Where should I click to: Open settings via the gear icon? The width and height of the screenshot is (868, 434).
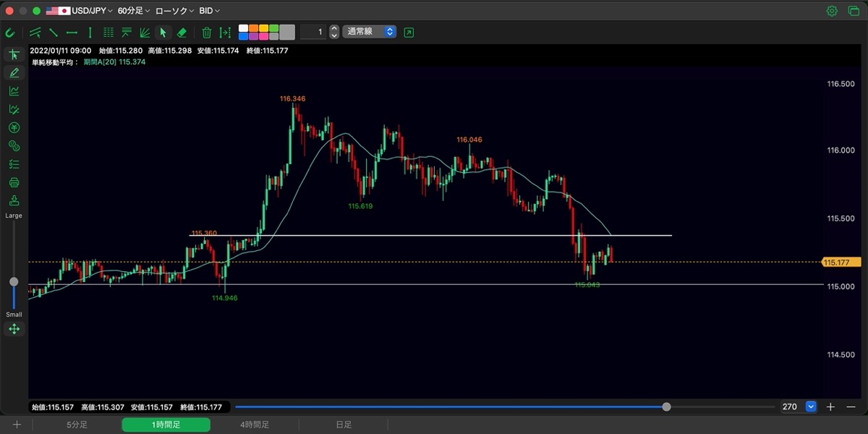(x=832, y=11)
